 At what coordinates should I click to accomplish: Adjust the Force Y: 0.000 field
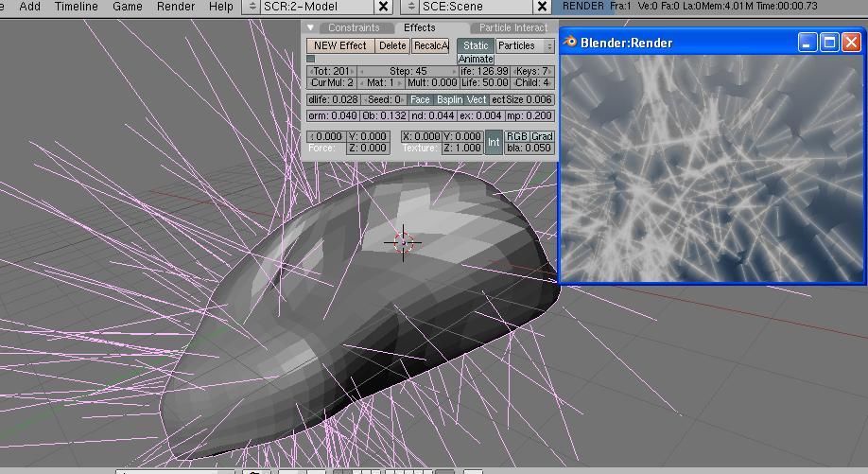click(368, 136)
